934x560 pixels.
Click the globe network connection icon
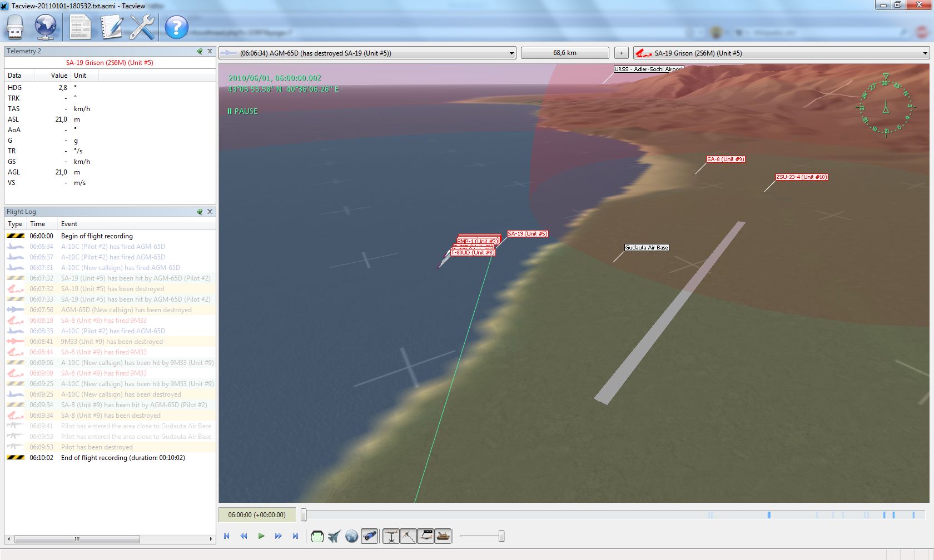pos(46,27)
